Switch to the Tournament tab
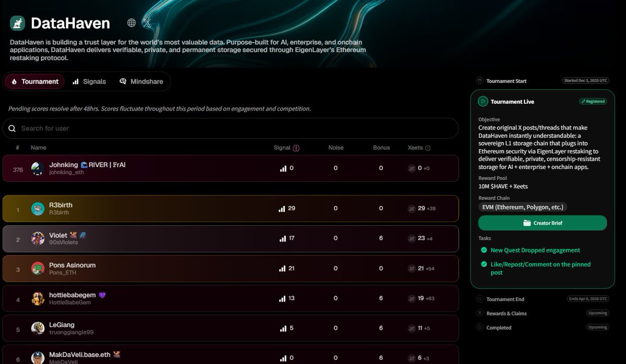The width and height of the screenshot is (626, 364). click(34, 81)
